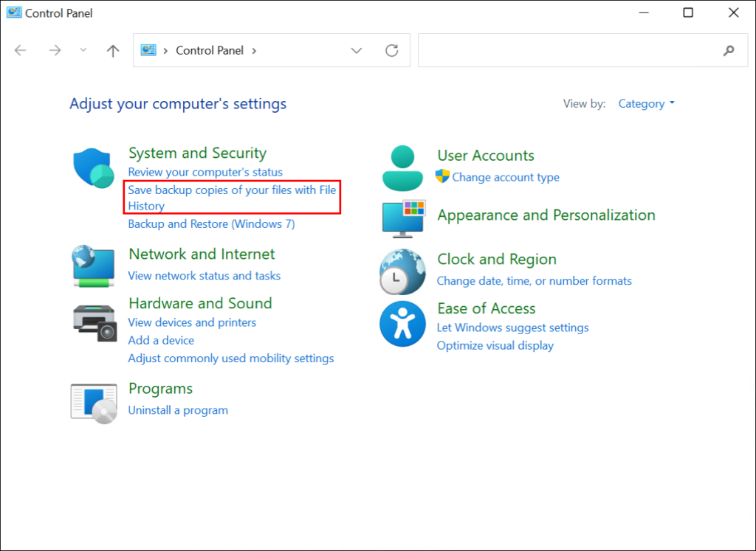Close the Control Panel window
This screenshot has width=756, height=551.
(x=733, y=13)
